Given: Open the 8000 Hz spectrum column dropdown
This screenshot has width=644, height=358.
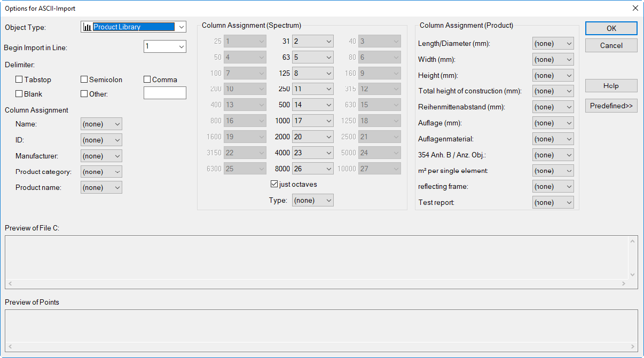Looking at the screenshot, I should pyautogui.click(x=313, y=169).
